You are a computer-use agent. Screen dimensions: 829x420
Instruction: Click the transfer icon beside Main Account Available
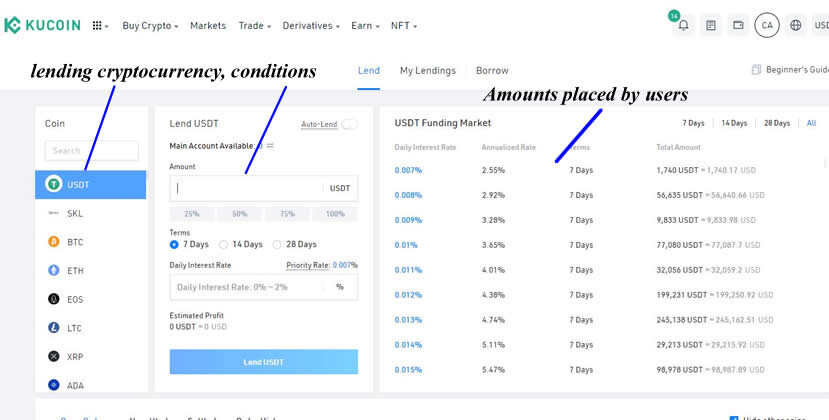270,145
